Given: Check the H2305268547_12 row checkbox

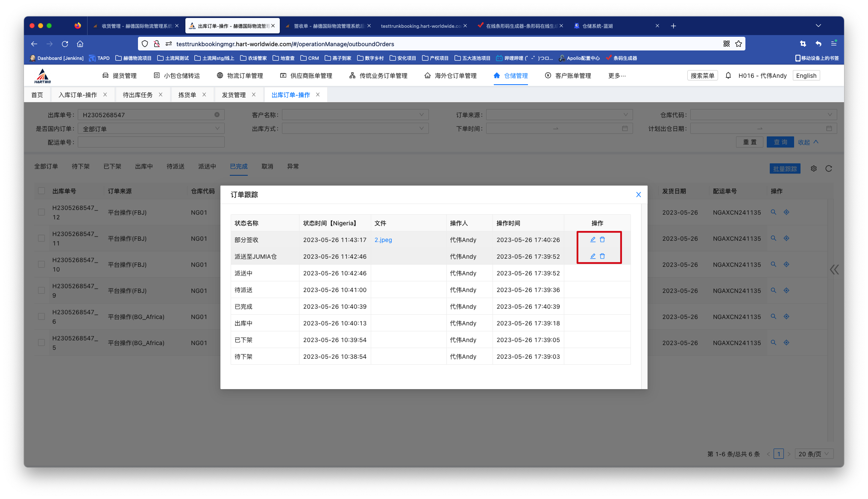Looking at the screenshot, I should pyautogui.click(x=41, y=212).
